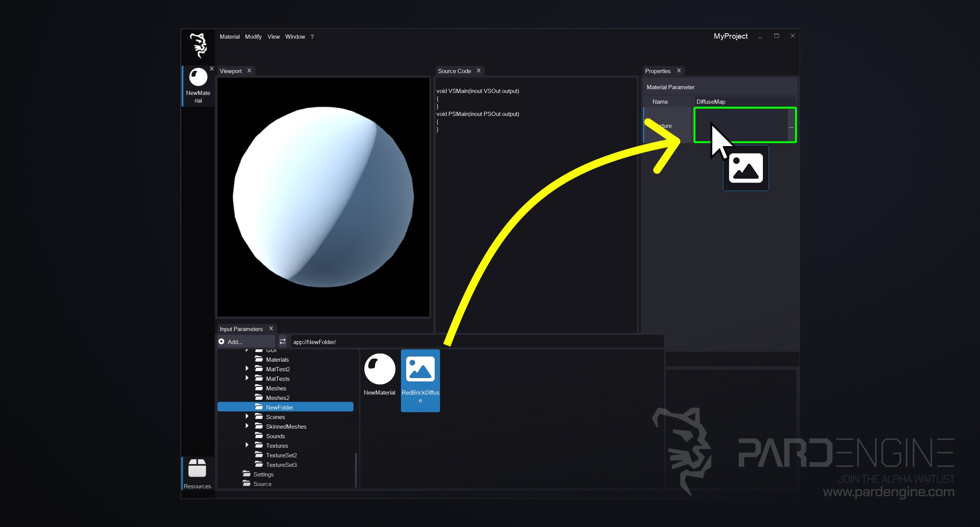Open the ? help menu
This screenshot has width=980, height=527.
pos(312,37)
